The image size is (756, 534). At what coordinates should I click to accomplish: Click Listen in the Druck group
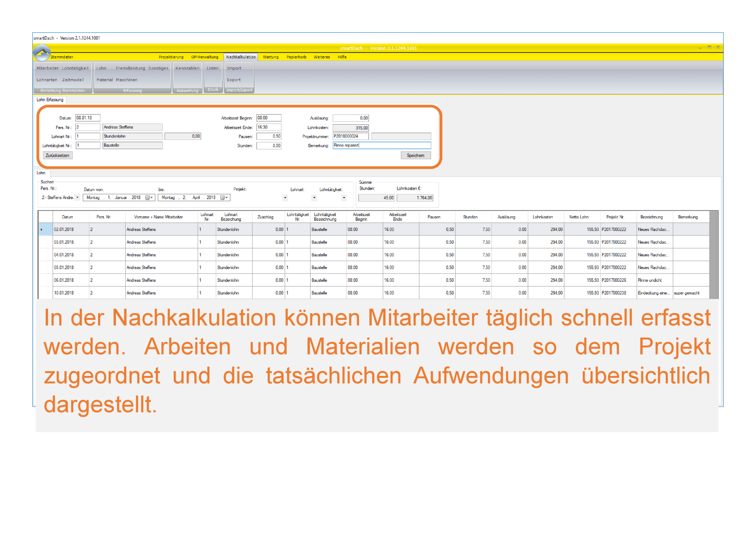click(x=212, y=68)
